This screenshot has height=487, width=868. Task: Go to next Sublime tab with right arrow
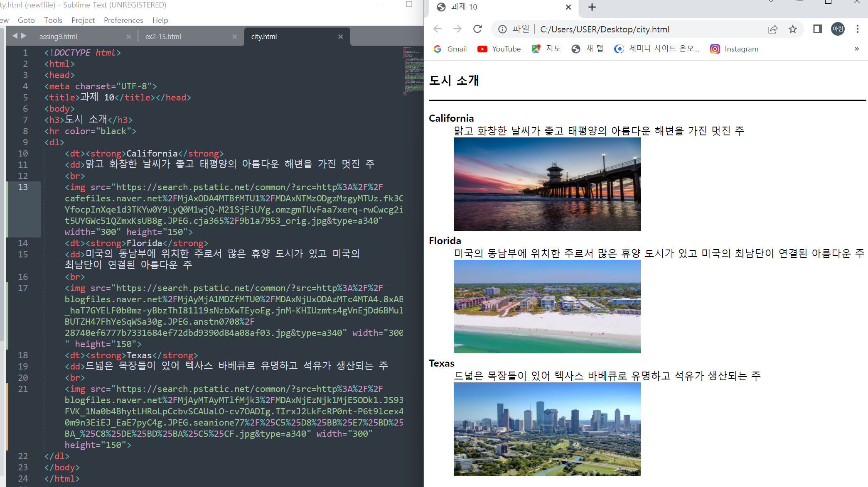click(24, 36)
